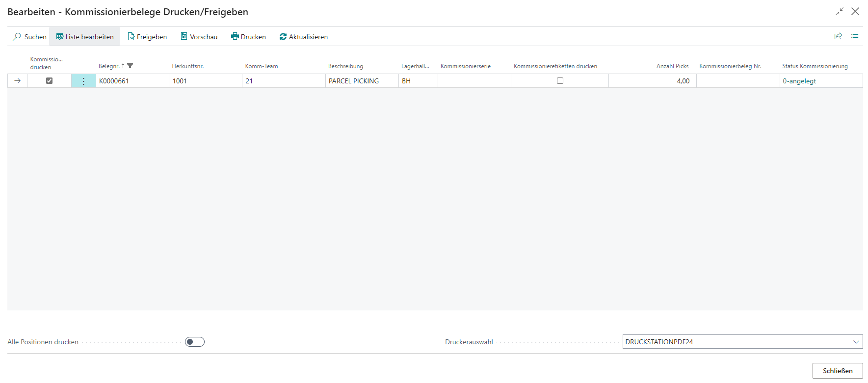Click the Herkunftsnr. column header
868x383 pixels.
(187, 66)
